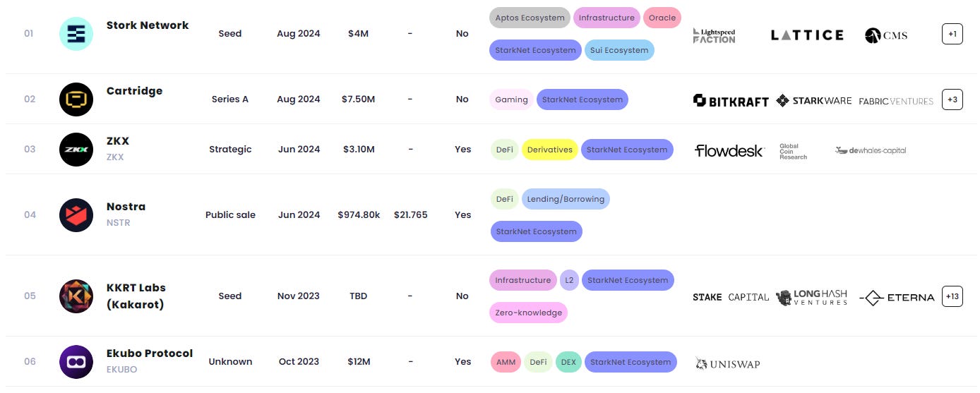Select StarkNet Ecosystem tag in ZKX row
This screenshot has width=980, height=393.
click(x=627, y=150)
